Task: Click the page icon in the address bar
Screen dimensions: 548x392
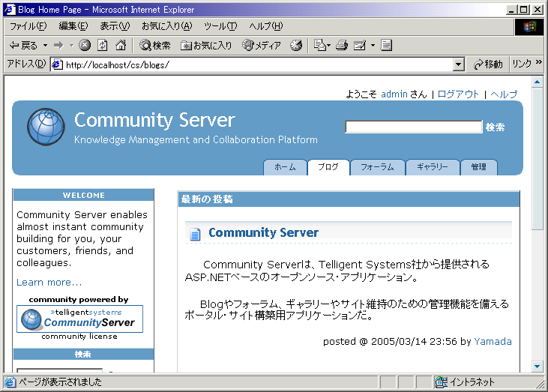Action: 57,64
